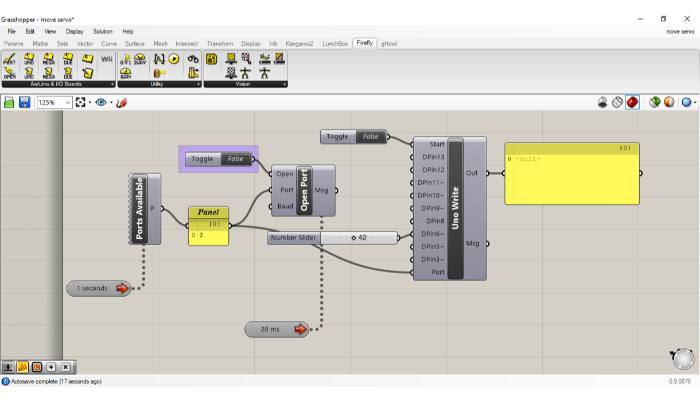The width and height of the screenshot is (700, 400).
Task: Select the left stick-figure icon in Vision
Action: (x=246, y=73)
